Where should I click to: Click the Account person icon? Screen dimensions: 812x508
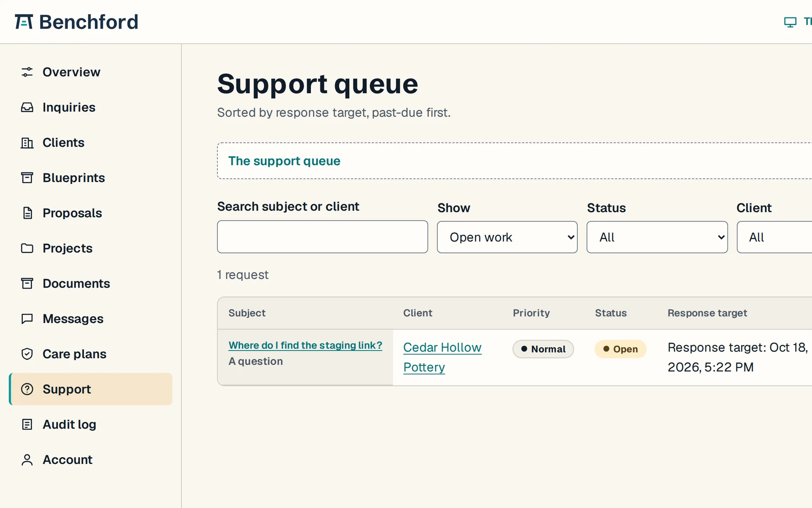tap(27, 460)
